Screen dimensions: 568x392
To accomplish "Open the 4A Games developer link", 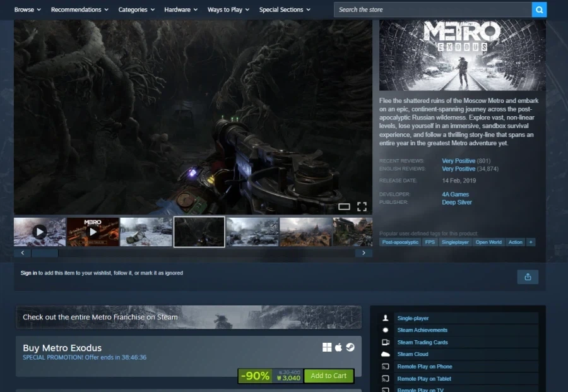I will pyautogui.click(x=455, y=194).
